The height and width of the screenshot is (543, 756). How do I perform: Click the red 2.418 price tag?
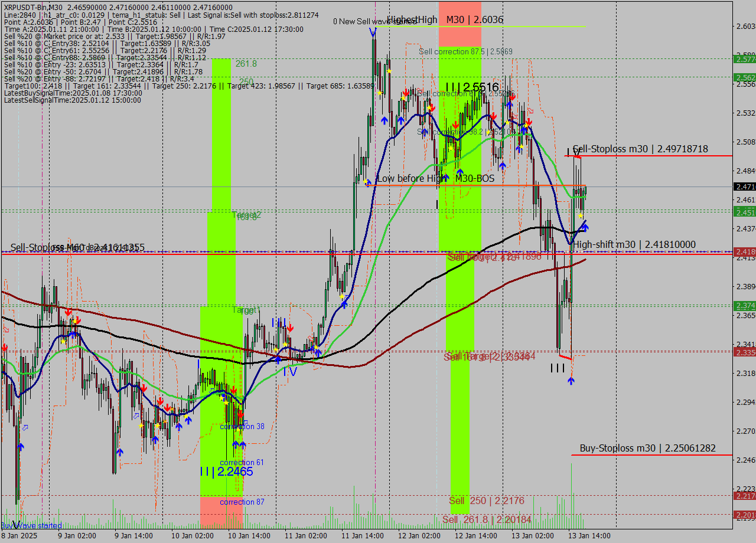point(744,252)
